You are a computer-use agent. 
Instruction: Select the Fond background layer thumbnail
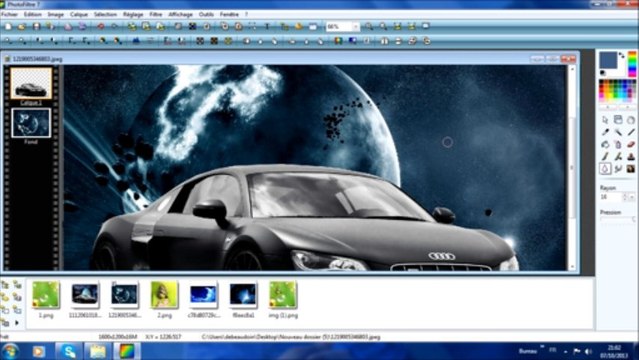[x=31, y=123]
